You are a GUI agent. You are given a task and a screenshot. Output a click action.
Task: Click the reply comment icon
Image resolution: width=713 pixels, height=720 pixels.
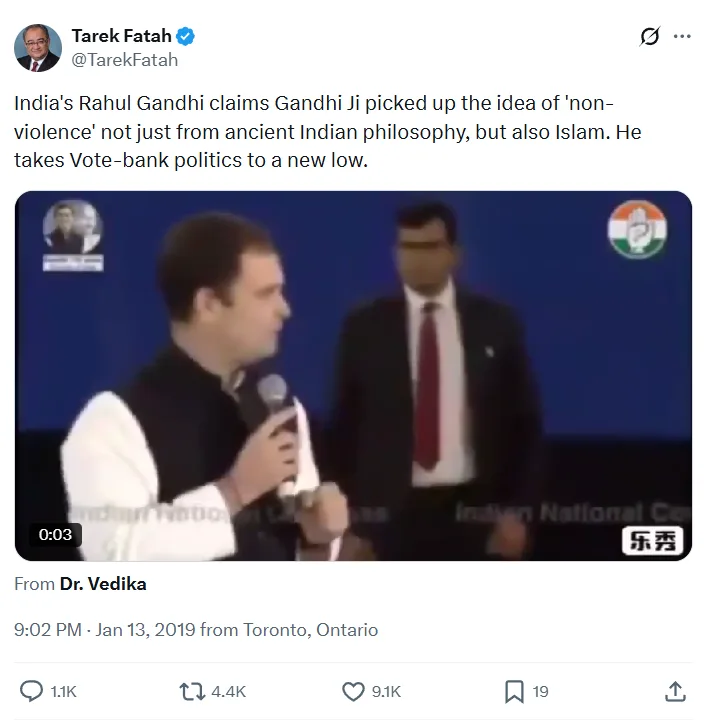(x=32, y=691)
